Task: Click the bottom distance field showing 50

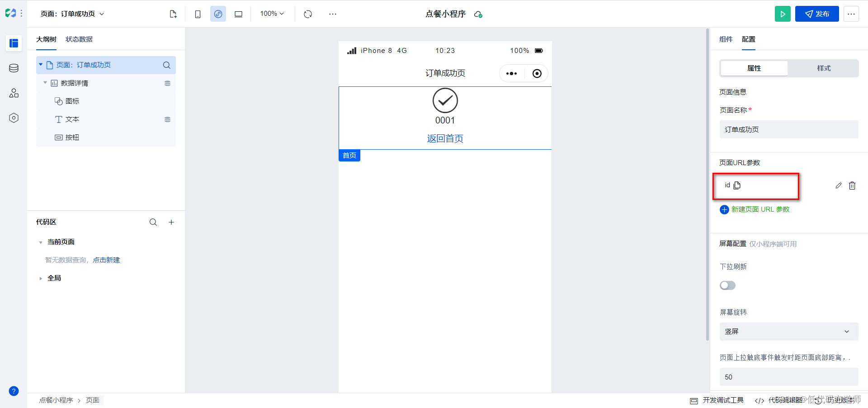Action: point(789,377)
